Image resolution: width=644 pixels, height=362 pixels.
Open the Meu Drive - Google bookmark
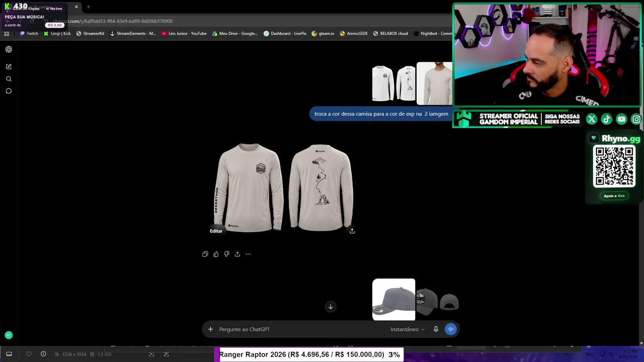pos(234,34)
